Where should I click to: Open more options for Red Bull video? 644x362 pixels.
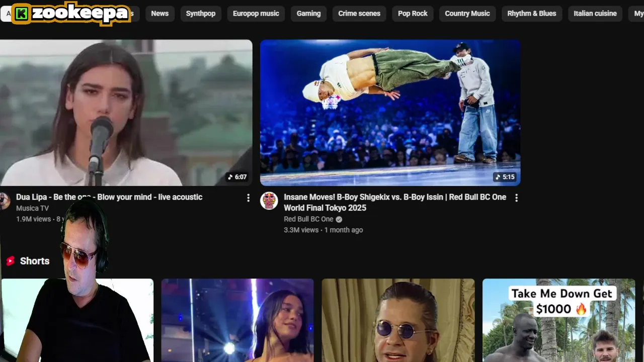pyautogui.click(x=516, y=198)
